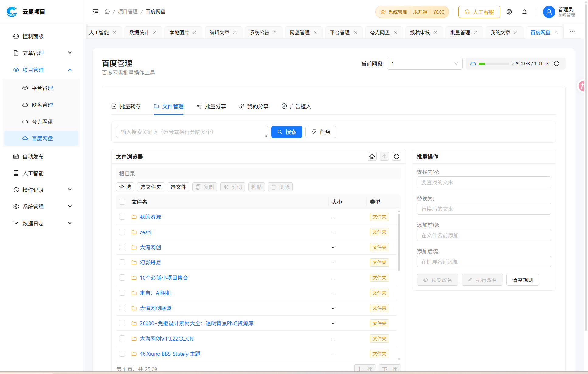Open the tab overflow more menu

[x=572, y=32]
